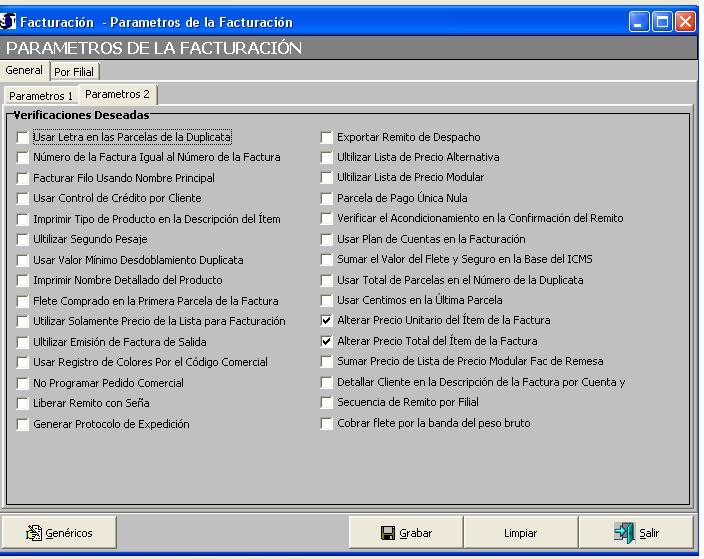Viewport: 704px width, 559px height.
Task: Enable Usar Control de Crédito por Cliente
Action: tap(23, 198)
